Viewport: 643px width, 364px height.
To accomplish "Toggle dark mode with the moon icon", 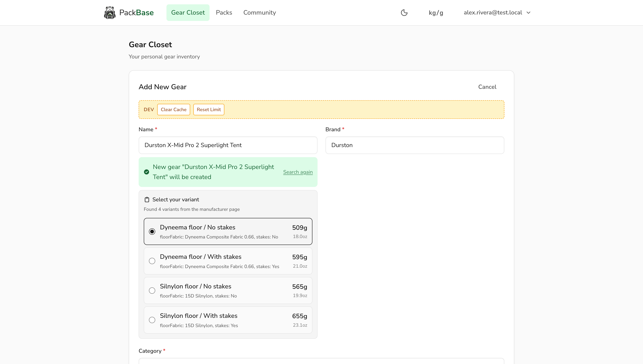I will [x=404, y=12].
